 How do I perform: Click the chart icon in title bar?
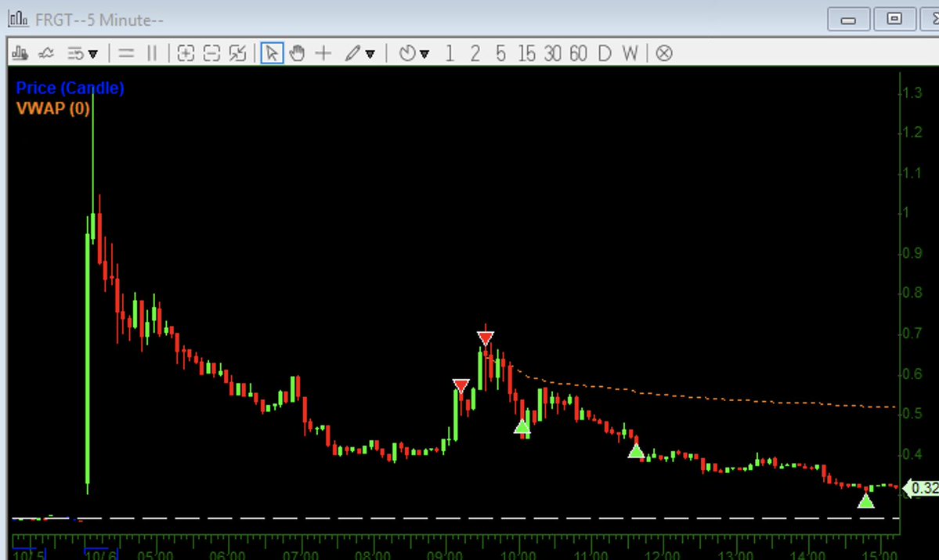pyautogui.click(x=19, y=19)
